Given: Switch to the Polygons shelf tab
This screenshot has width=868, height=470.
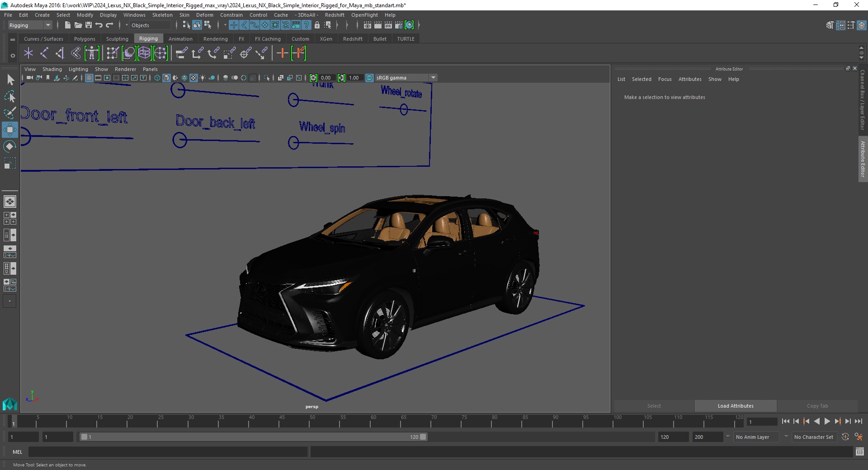Looking at the screenshot, I should (x=85, y=39).
